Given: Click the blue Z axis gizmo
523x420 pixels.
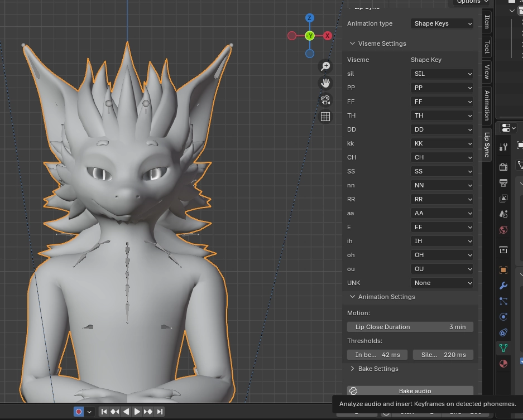Looking at the screenshot, I should click(310, 18).
